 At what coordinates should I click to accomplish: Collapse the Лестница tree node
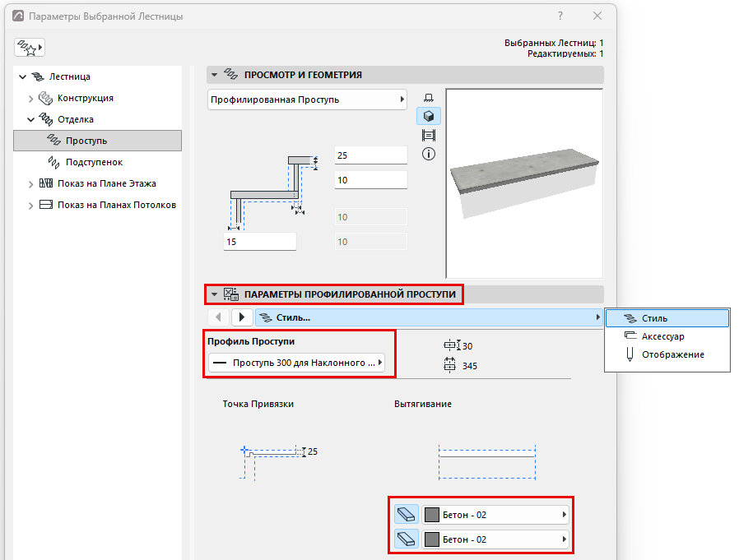click(x=22, y=76)
